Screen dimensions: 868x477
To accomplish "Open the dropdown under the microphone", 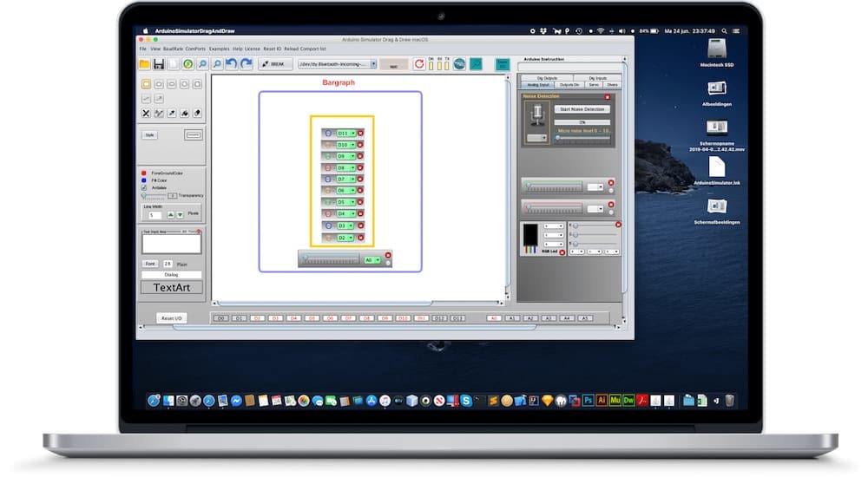I will [x=536, y=138].
